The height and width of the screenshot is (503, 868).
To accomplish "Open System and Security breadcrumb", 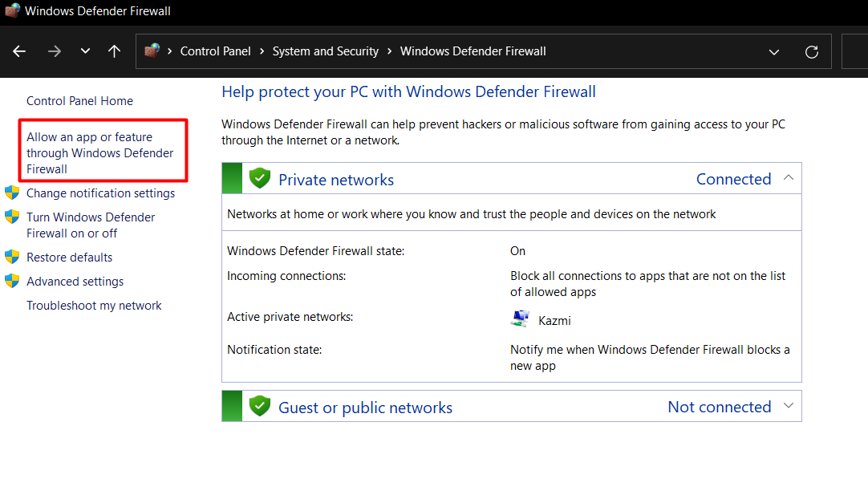I will pos(326,51).
